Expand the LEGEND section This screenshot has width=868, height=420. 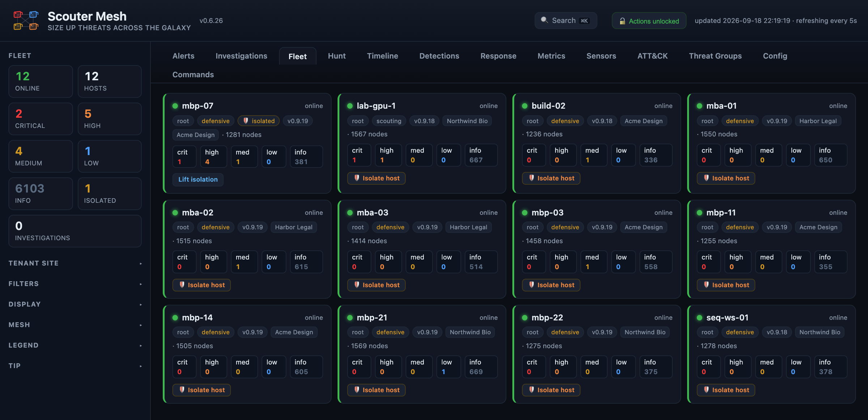[x=75, y=345]
